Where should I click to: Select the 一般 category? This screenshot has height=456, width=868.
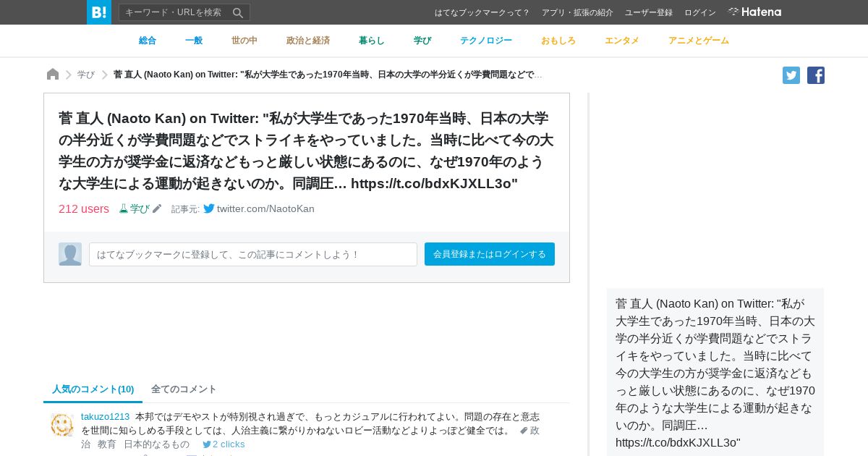coord(194,41)
